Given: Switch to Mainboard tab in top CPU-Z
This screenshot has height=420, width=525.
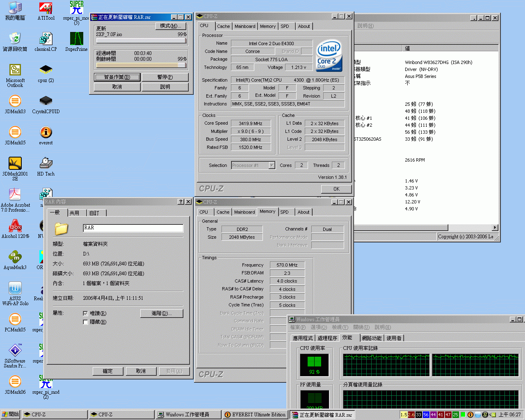Looking at the screenshot, I should click(x=245, y=26).
